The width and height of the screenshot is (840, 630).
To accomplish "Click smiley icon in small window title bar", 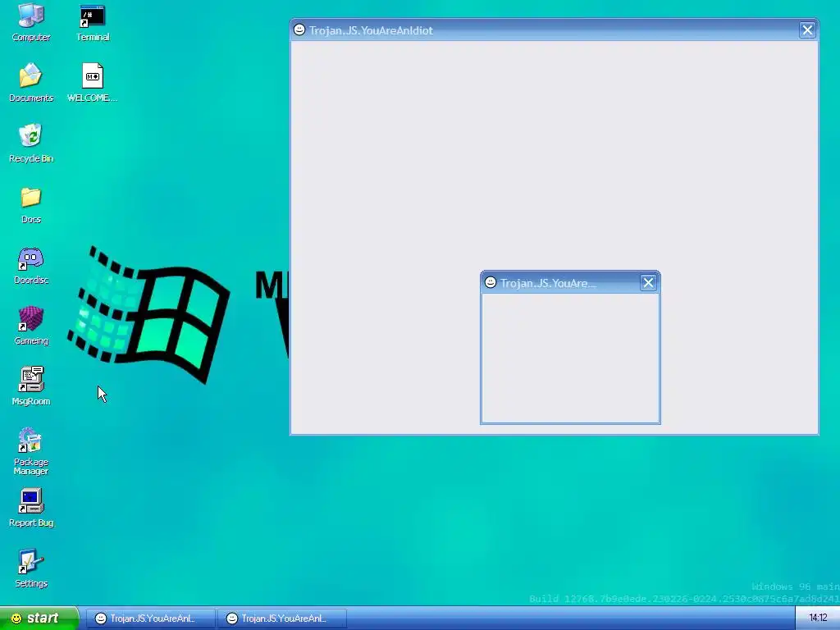I will pos(491,282).
